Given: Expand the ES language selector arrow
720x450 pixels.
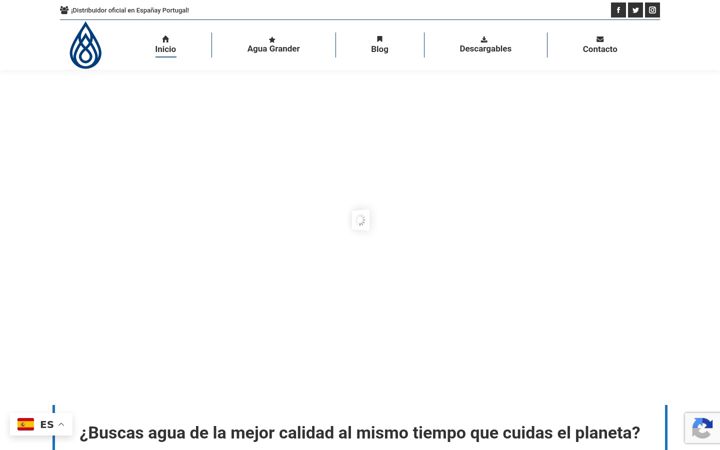Looking at the screenshot, I should pos(61,424).
